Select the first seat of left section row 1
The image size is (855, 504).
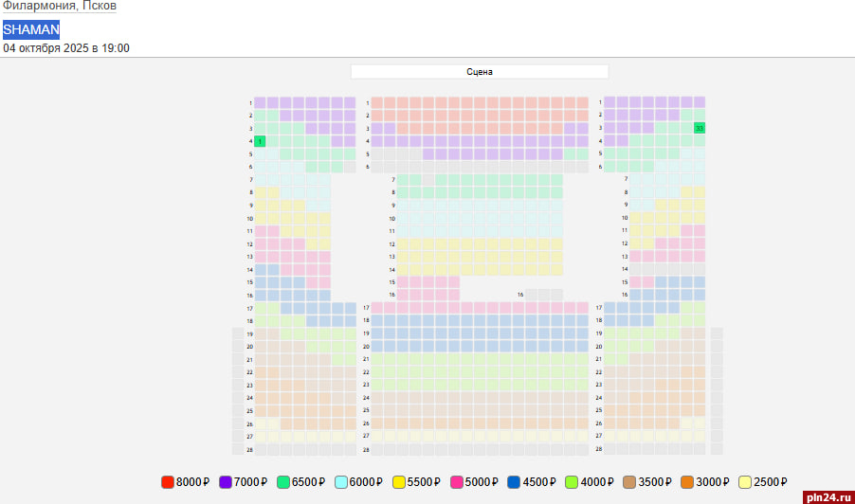(260, 103)
